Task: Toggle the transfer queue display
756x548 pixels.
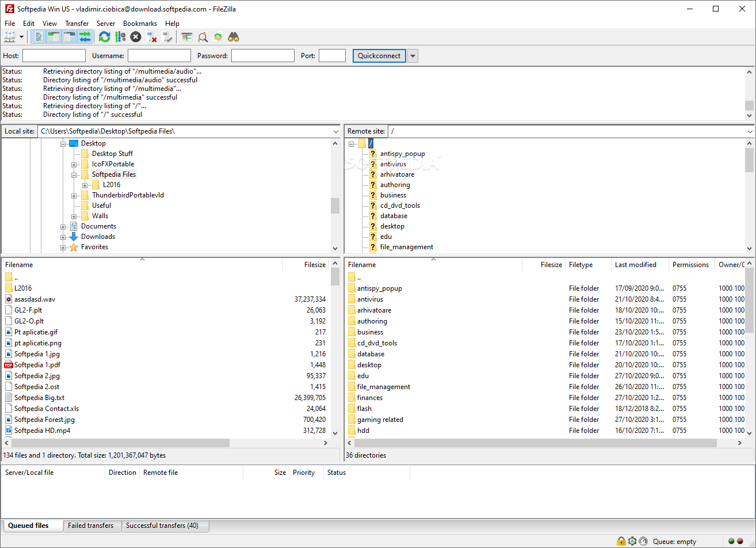Action: click(x=85, y=37)
